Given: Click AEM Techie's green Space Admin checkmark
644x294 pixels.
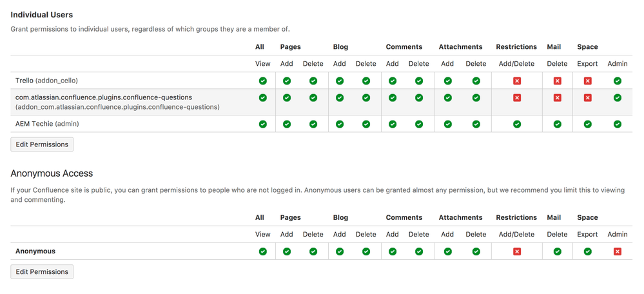Looking at the screenshot, I should click(617, 124).
